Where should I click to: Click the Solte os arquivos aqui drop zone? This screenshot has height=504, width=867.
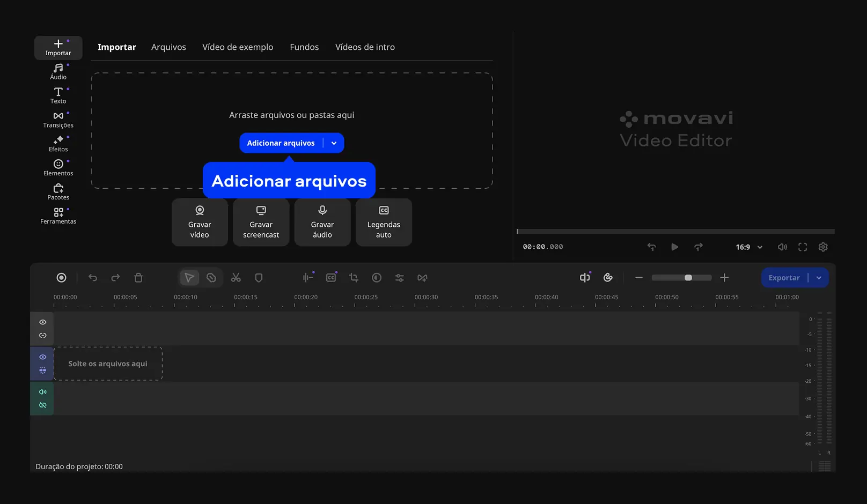(x=108, y=364)
